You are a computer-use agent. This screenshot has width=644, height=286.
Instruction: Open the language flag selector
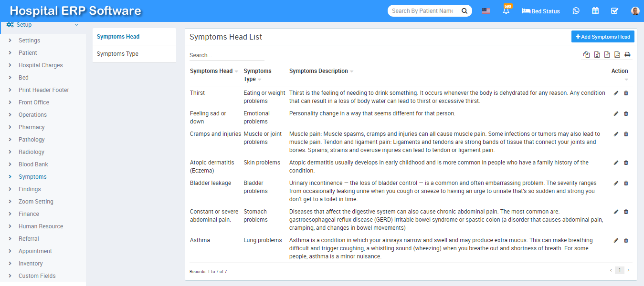pos(486,11)
